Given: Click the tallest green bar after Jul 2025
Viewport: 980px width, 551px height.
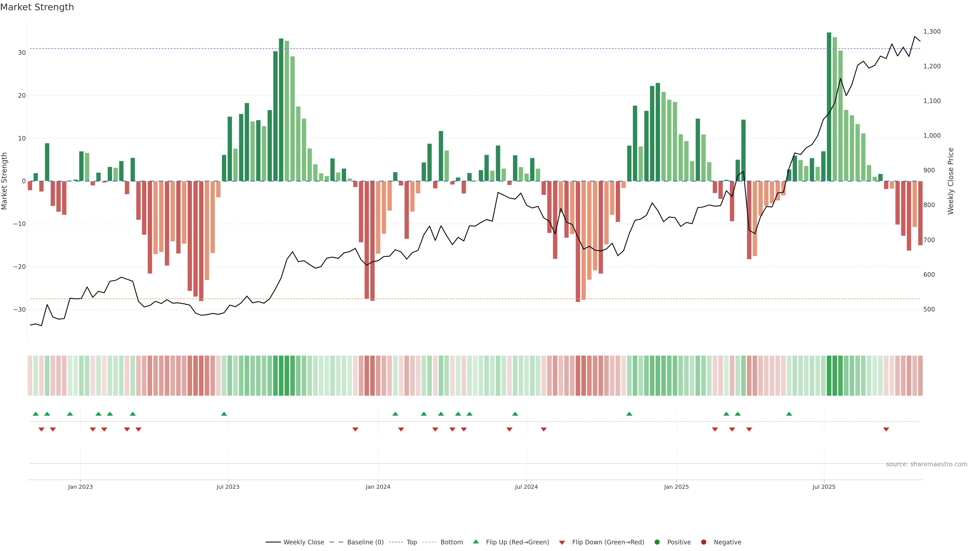Looking at the screenshot, I should click(x=829, y=106).
